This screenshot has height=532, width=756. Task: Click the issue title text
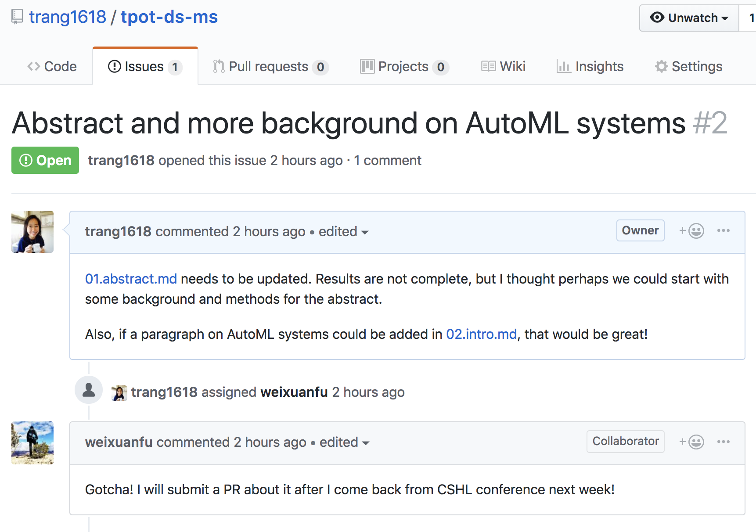(349, 123)
